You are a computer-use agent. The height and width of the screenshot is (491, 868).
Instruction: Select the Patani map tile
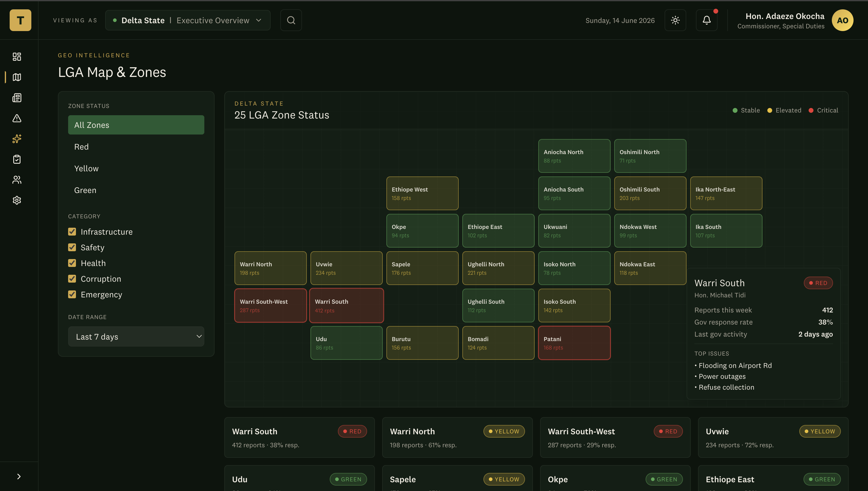click(574, 343)
